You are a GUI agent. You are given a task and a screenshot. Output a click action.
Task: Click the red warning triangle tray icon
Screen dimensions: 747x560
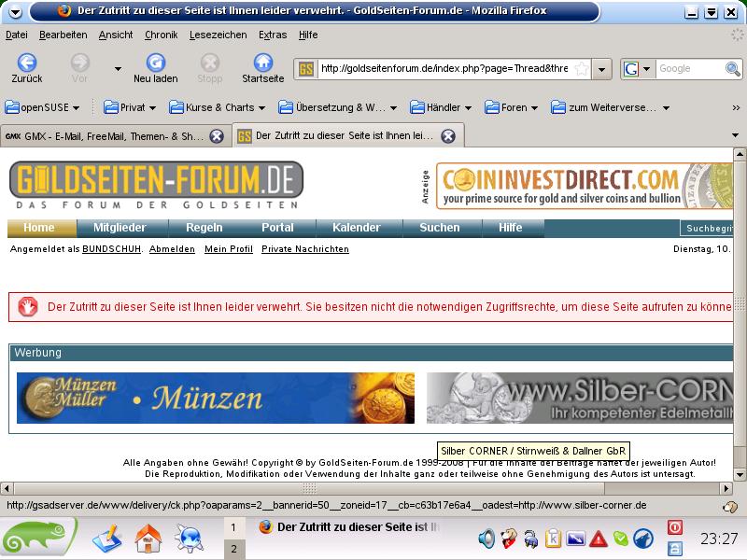[x=599, y=539]
